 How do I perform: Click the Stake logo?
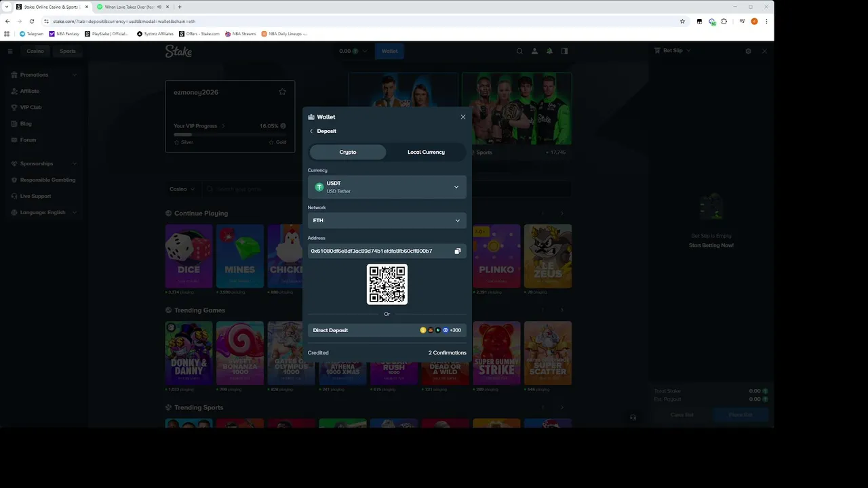(x=178, y=52)
